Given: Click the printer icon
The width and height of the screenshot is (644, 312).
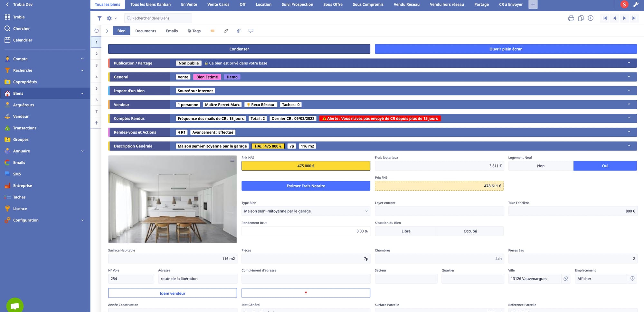Looking at the screenshot, I should click(x=571, y=18).
